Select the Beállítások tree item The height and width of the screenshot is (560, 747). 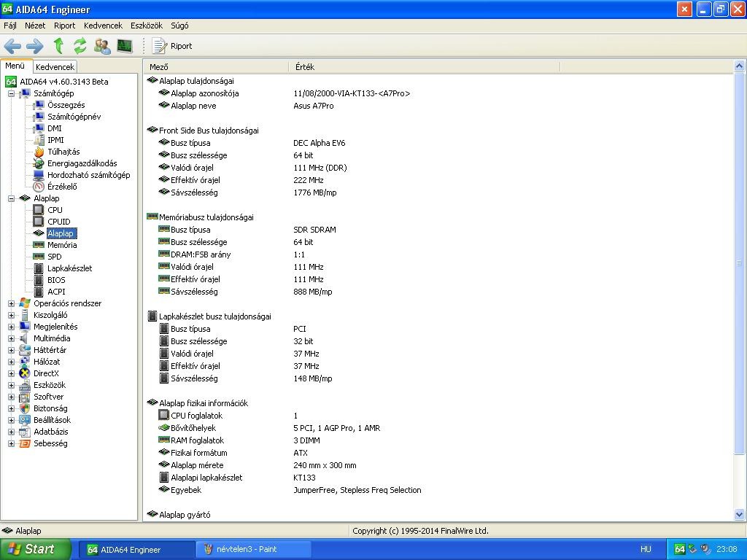click(x=52, y=420)
